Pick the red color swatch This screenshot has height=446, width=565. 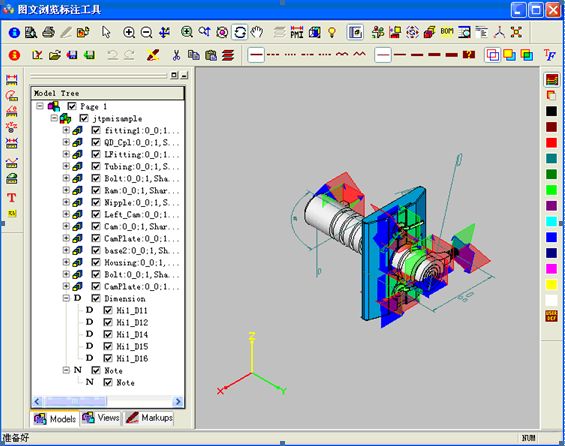[x=551, y=143]
